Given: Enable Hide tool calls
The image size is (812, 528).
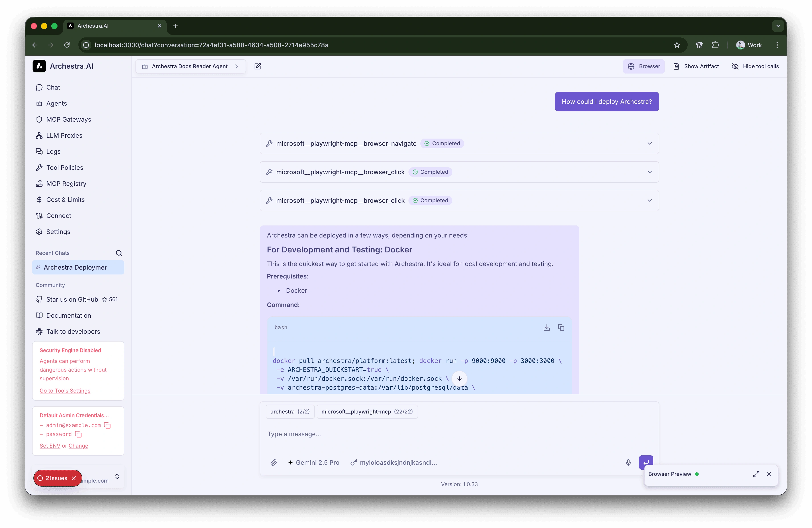Looking at the screenshot, I should pyautogui.click(x=755, y=66).
